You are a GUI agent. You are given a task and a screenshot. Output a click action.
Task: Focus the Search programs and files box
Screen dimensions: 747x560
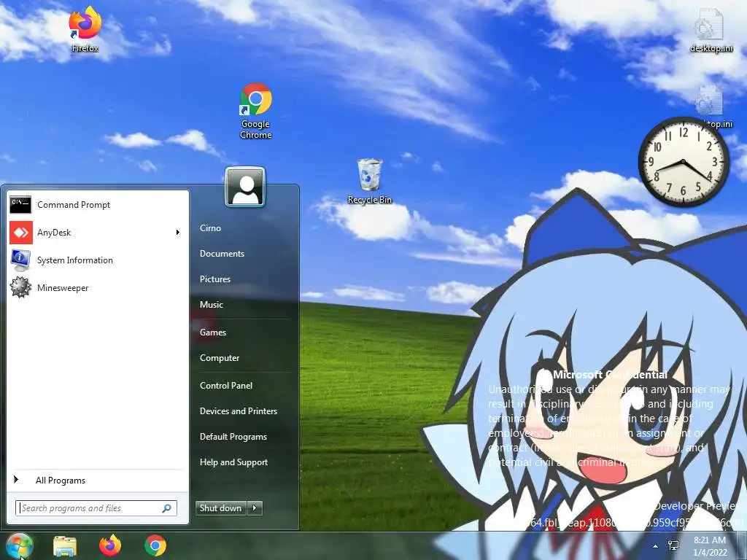click(96, 508)
